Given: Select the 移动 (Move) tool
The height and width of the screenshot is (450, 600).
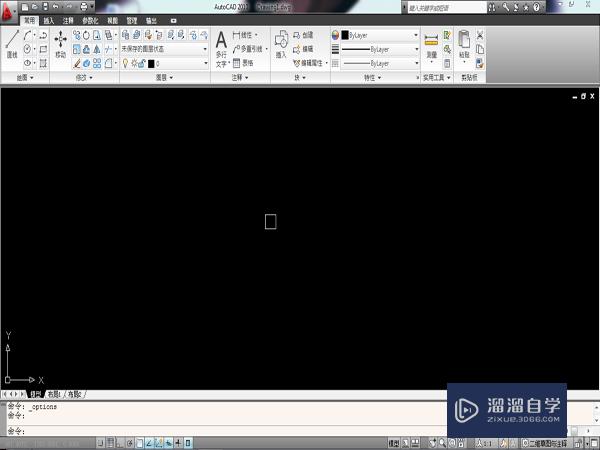Looking at the screenshot, I should [x=60, y=44].
